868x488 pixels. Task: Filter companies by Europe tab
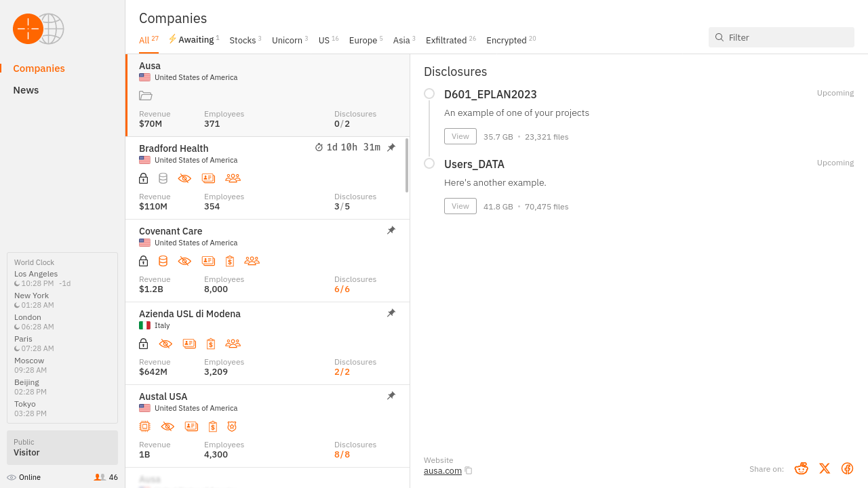(x=363, y=40)
